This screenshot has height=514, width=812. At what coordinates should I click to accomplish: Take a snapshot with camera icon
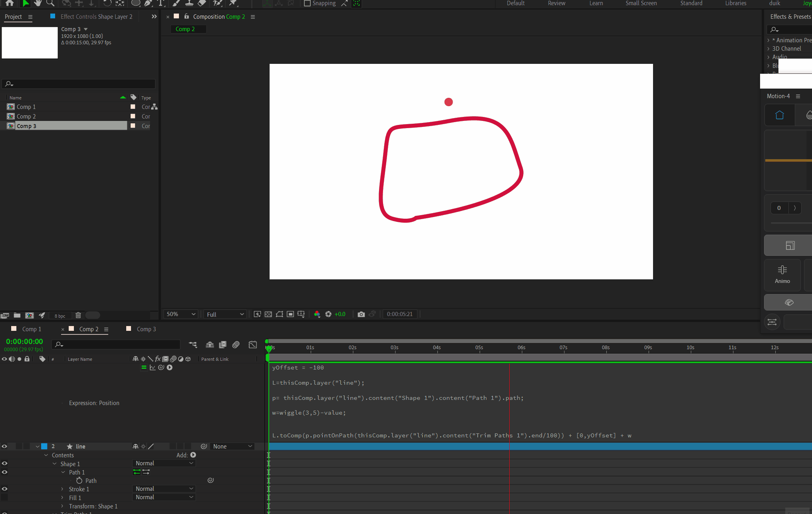pos(361,314)
